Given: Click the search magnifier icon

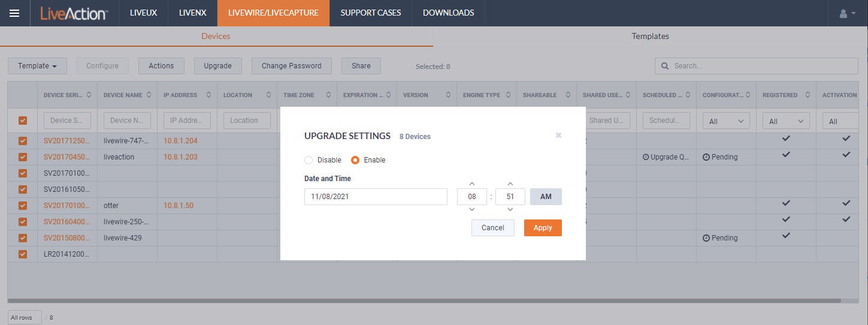Looking at the screenshot, I should click(x=664, y=66).
